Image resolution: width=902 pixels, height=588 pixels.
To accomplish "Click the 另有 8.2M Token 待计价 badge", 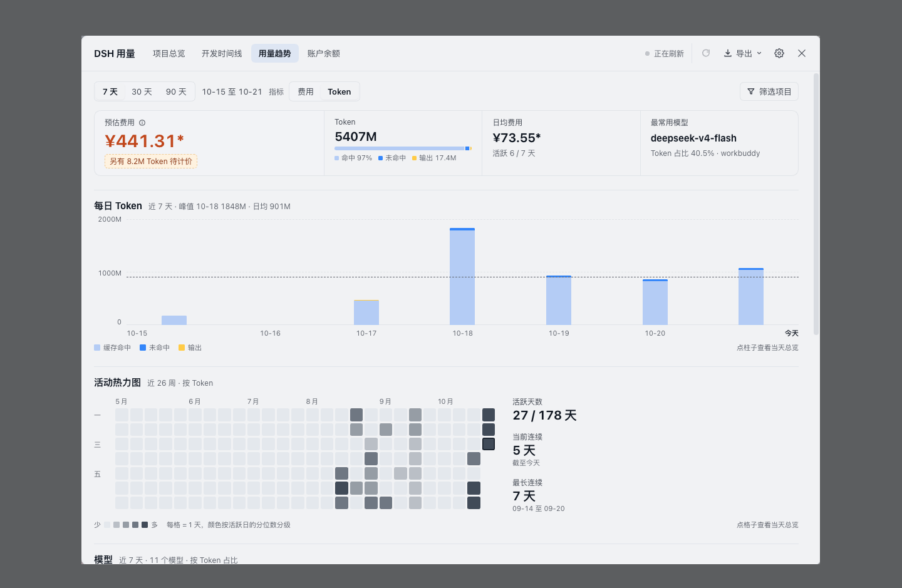I will pyautogui.click(x=151, y=162).
